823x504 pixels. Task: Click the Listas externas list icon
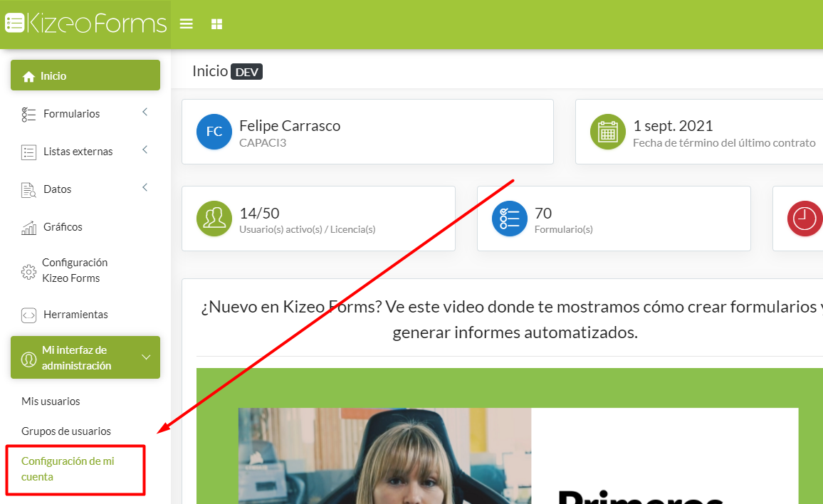[x=28, y=152]
